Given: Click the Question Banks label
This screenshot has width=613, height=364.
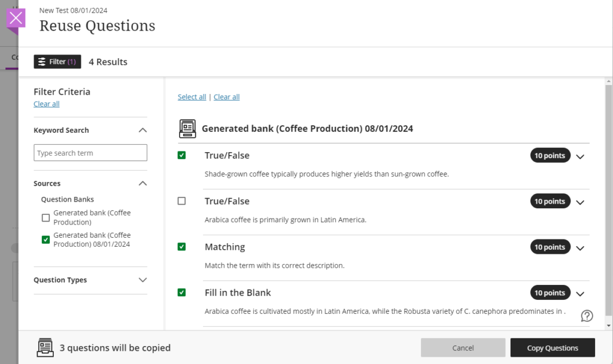Looking at the screenshot, I should click(x=67, y=199).
